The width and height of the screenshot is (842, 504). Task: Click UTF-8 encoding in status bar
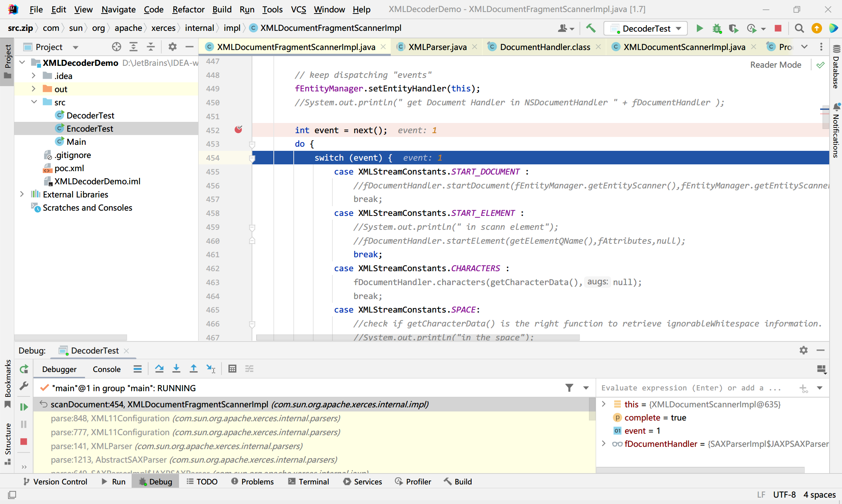click(784, 495)
